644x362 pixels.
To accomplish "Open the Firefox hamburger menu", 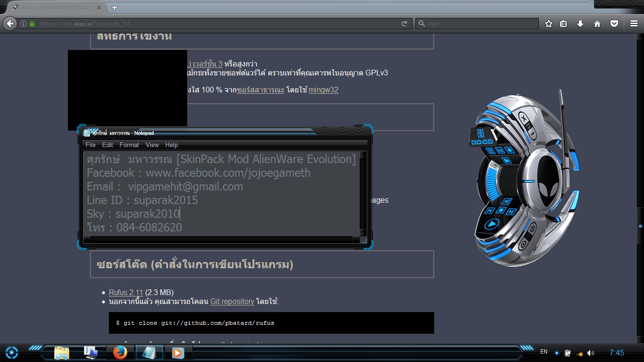I will point(634,24).
